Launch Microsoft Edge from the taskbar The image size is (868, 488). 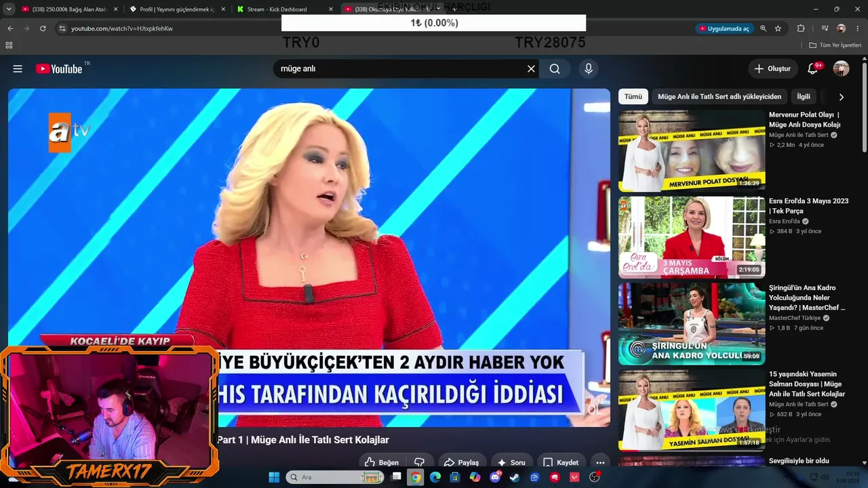tap(435, 477)
